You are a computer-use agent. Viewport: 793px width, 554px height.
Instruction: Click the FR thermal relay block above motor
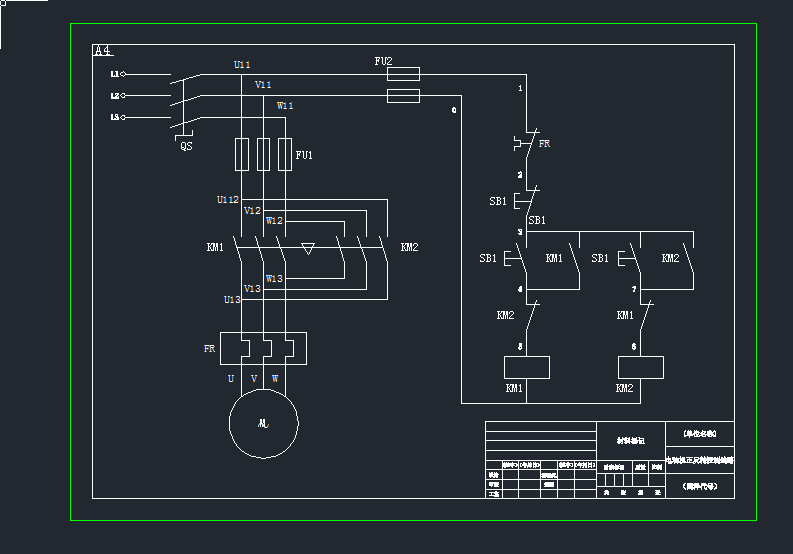point(263,349)
